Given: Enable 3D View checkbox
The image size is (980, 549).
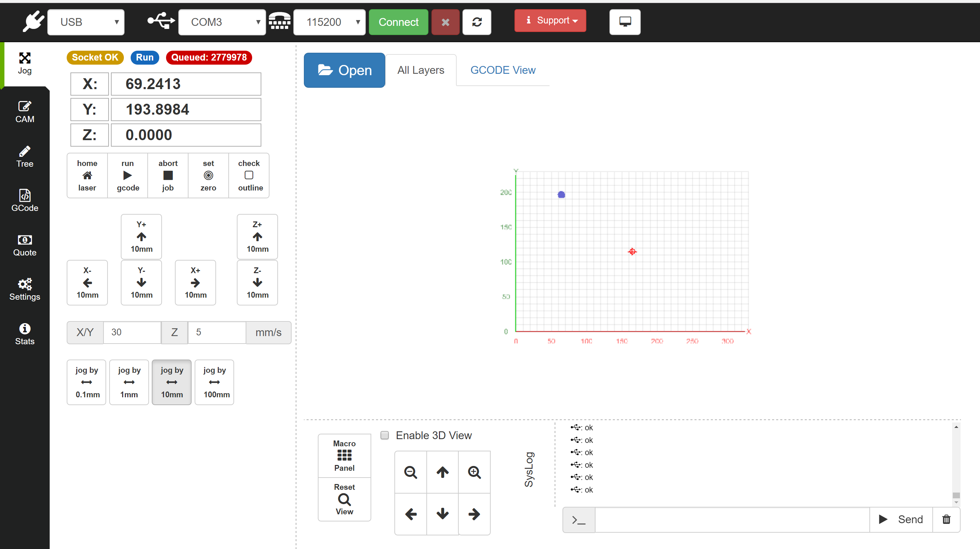Looking at the screenshot, I should pyautogui.click(x=385, y=435).
